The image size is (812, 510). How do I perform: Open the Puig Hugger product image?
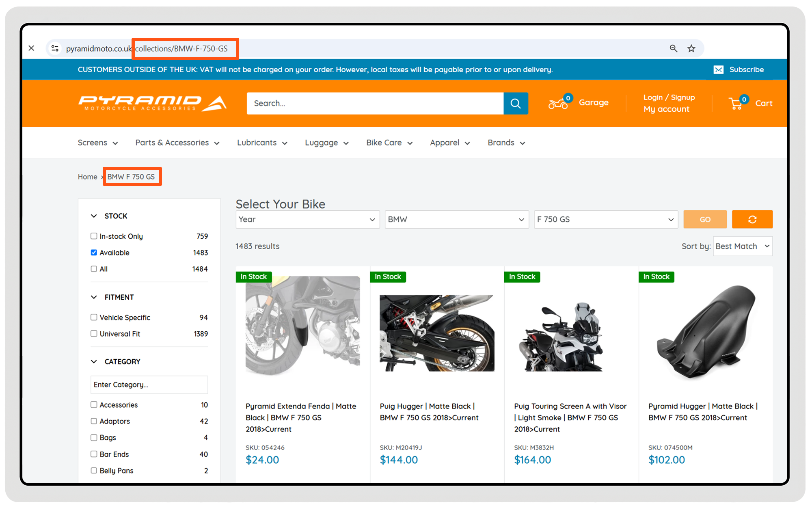pos(437,333)
